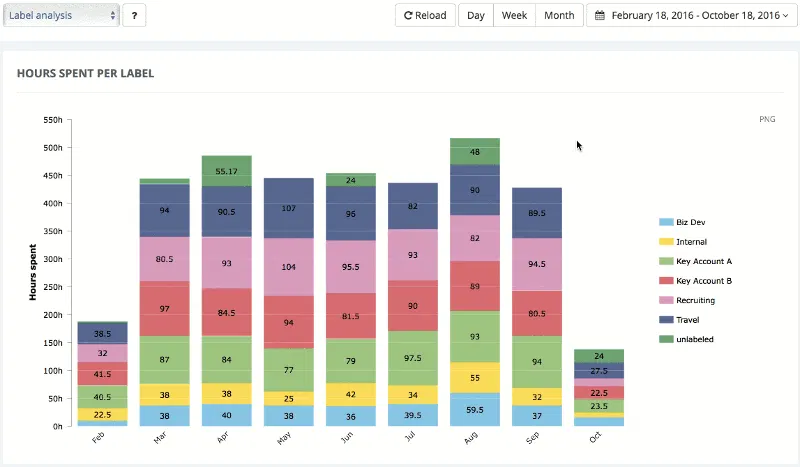Select the May Travel segment 107

pyautogui.click(x=289, y=208)
